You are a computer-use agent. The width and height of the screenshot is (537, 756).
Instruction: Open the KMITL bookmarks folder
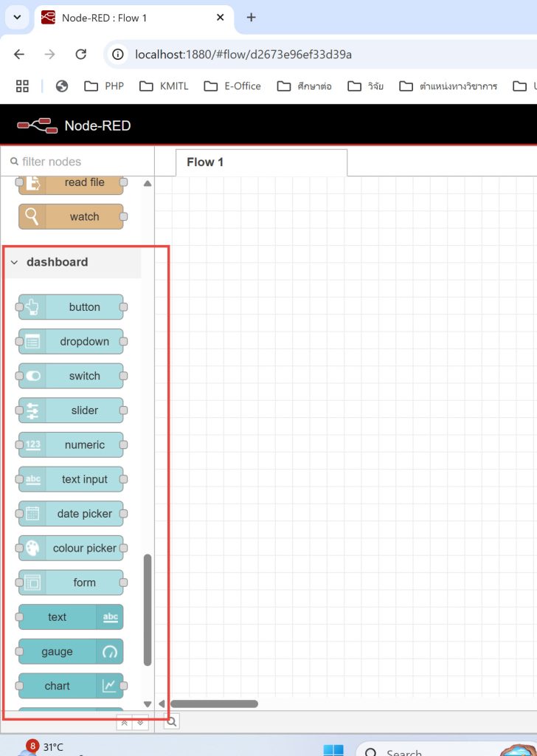pos(164,86)
